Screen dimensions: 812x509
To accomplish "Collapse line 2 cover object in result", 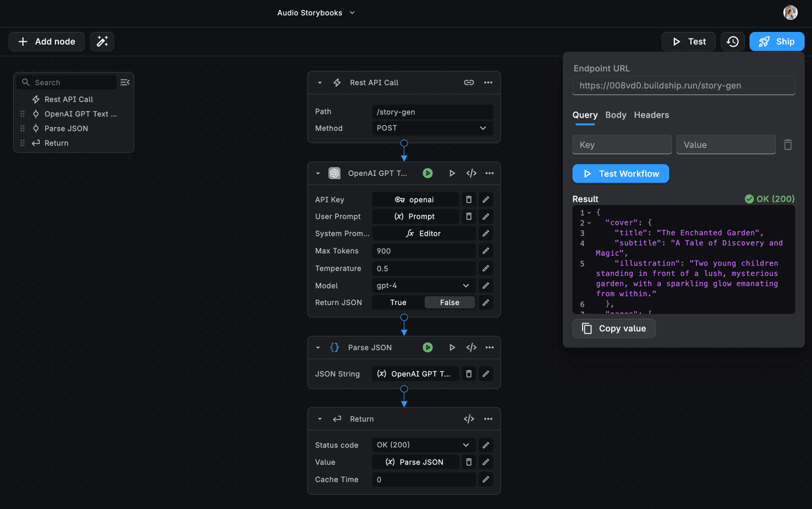I will coord(589,223).
